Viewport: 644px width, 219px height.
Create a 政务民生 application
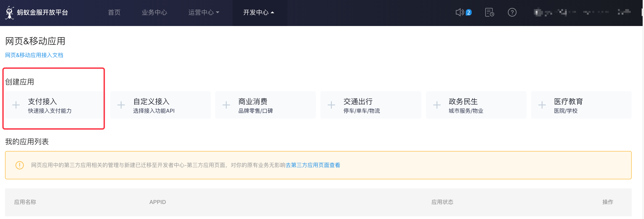[476, 105]
